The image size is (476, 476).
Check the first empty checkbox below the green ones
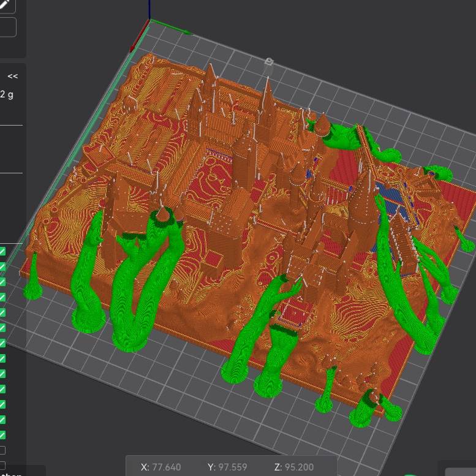pyautogui.click(x=2, y=450)
